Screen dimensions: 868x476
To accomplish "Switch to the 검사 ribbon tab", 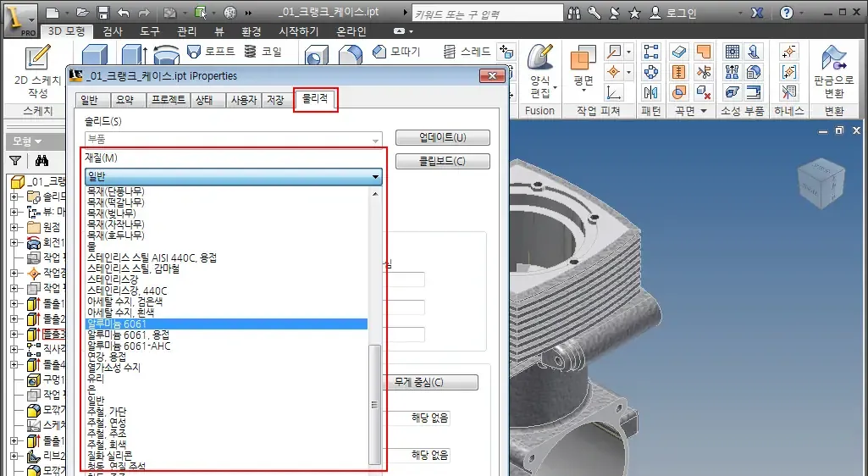I will click(113, 31).
